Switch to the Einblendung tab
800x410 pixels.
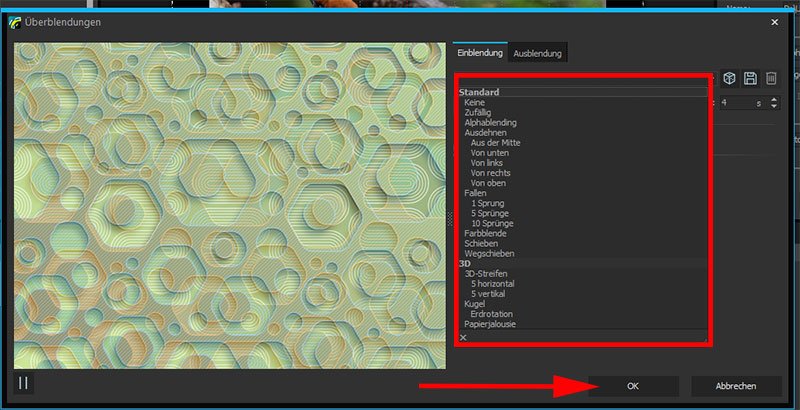(x=479, y=52)
